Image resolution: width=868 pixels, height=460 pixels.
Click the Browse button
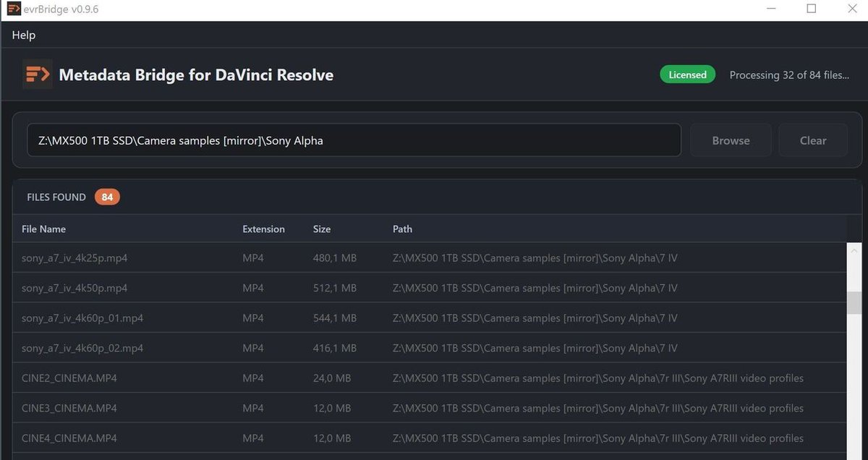click(x=731, y=140)
